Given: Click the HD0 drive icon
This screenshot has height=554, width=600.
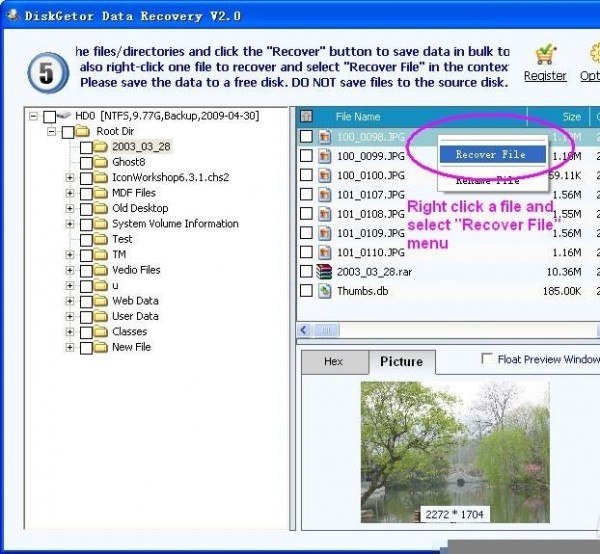Looking at the screenshot, I should pyautogui.click(x=64, y=115).
